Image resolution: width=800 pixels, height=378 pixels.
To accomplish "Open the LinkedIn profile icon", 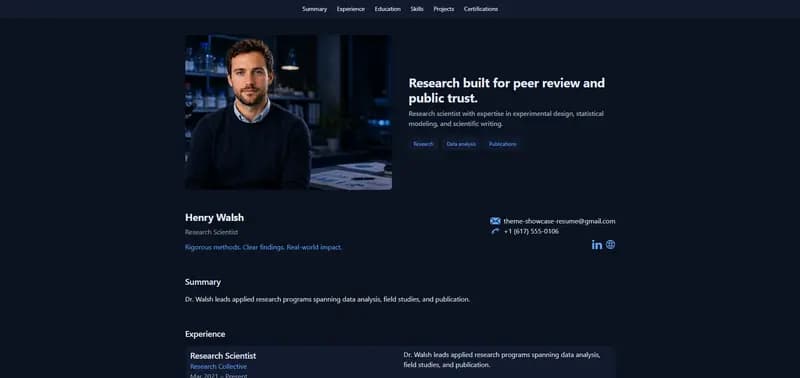I will coord(596,245).
